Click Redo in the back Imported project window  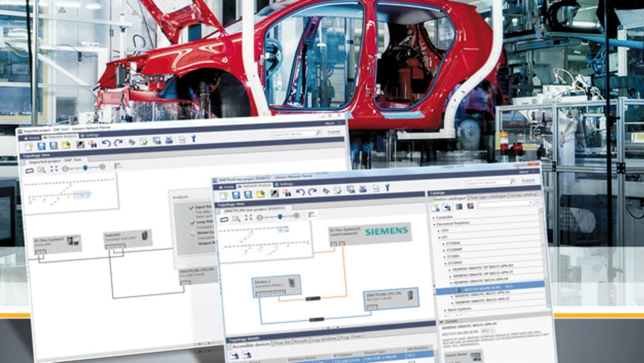(118, 143)
